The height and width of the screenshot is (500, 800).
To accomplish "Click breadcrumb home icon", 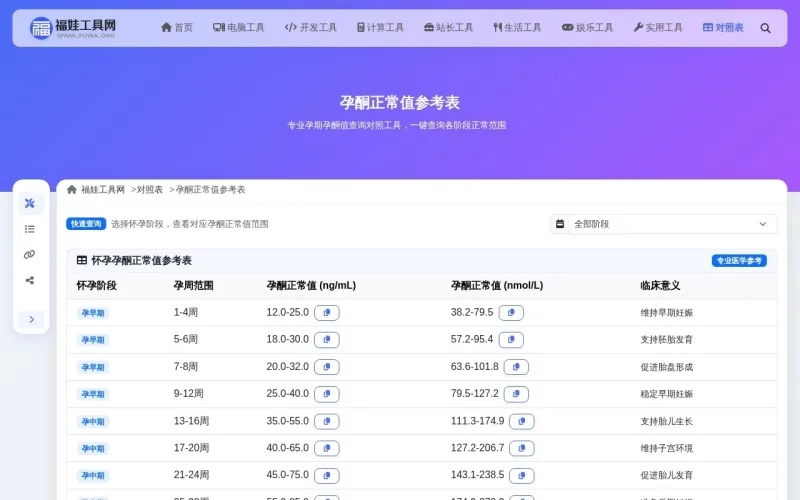I will [72, 190].
